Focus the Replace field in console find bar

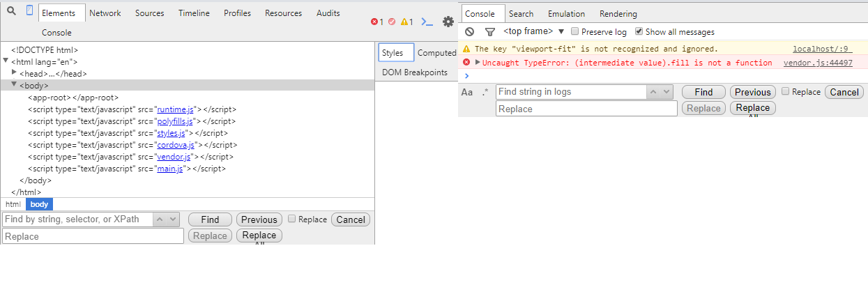point(587,109)
